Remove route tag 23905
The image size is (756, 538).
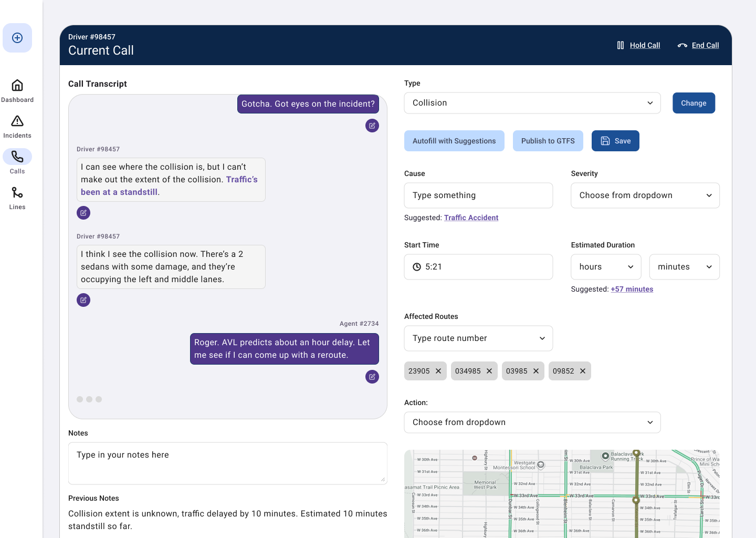click(x=438, y=371)
